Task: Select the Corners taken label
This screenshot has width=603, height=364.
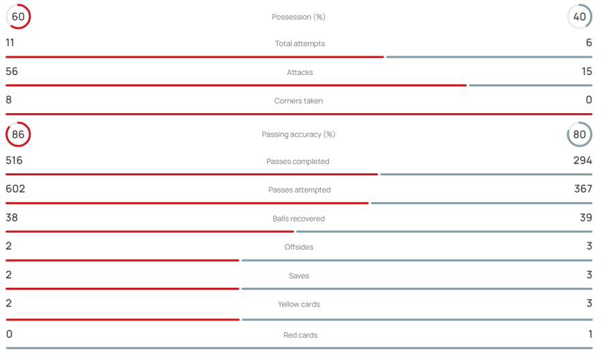Action: pyautogui.click(x=298, y=101)
